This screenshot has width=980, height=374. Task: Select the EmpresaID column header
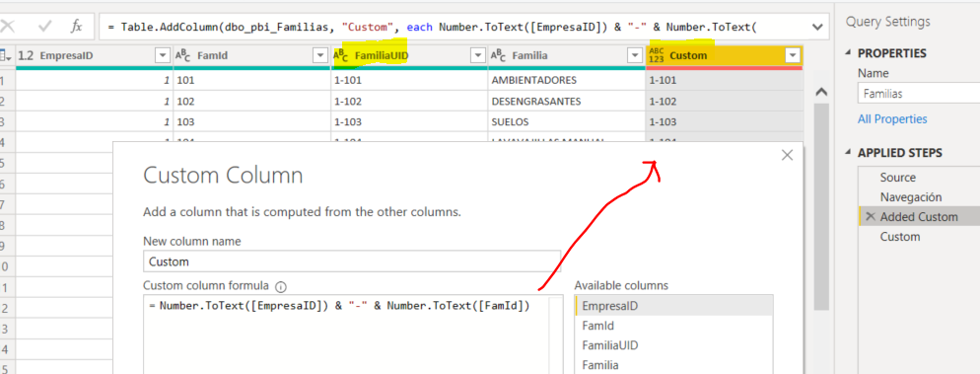66,55
